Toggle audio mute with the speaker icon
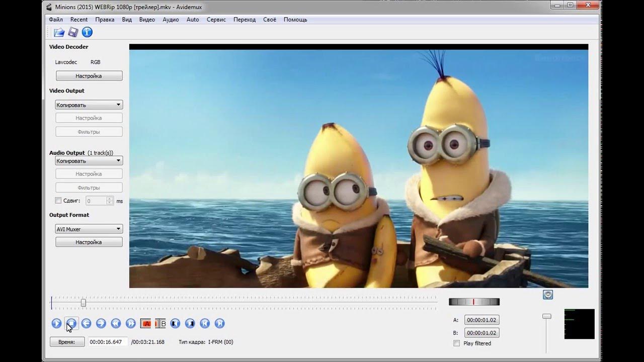 pyautogui.click(x=548, y=295)
